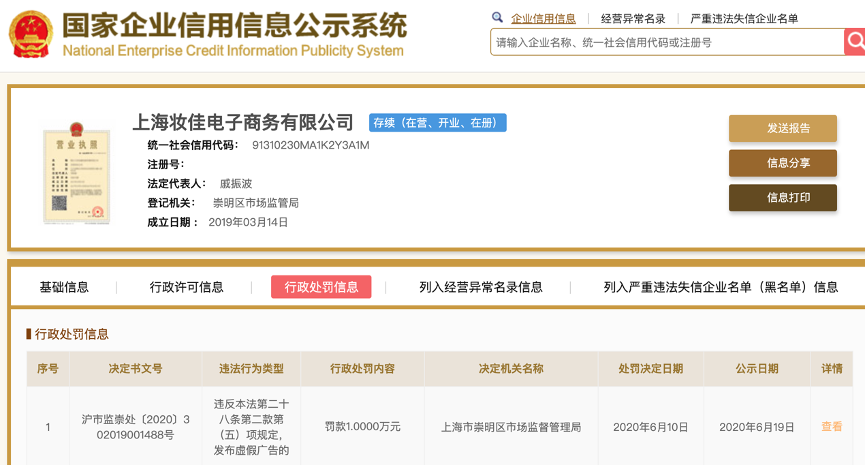
Task: Select the 企业信用信息 search category
Action: click(543, 19)
